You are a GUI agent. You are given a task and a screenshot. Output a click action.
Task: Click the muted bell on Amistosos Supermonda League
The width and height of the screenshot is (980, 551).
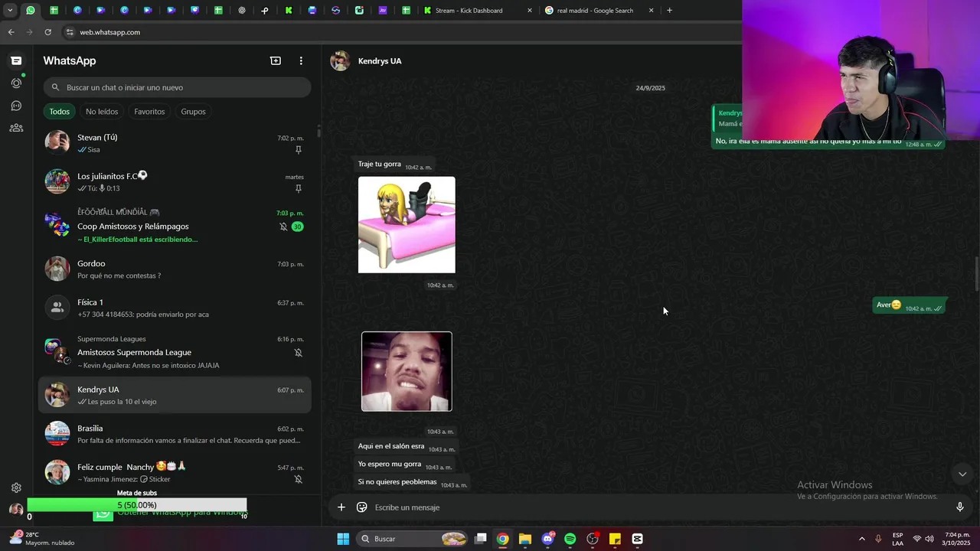pyautogui.click(x=299, y=353)
